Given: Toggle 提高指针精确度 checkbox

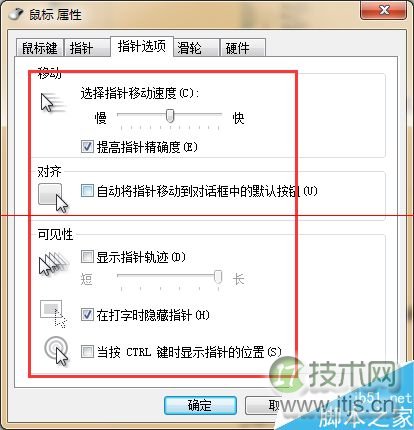Looking at the screenshot, I should 87,147.
